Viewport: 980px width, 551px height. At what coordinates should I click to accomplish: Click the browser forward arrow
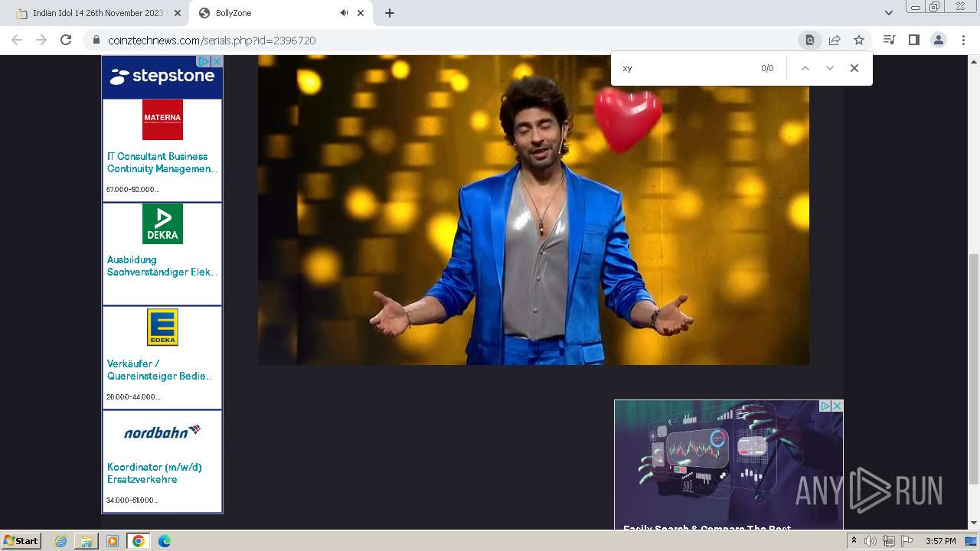point(41,40)
